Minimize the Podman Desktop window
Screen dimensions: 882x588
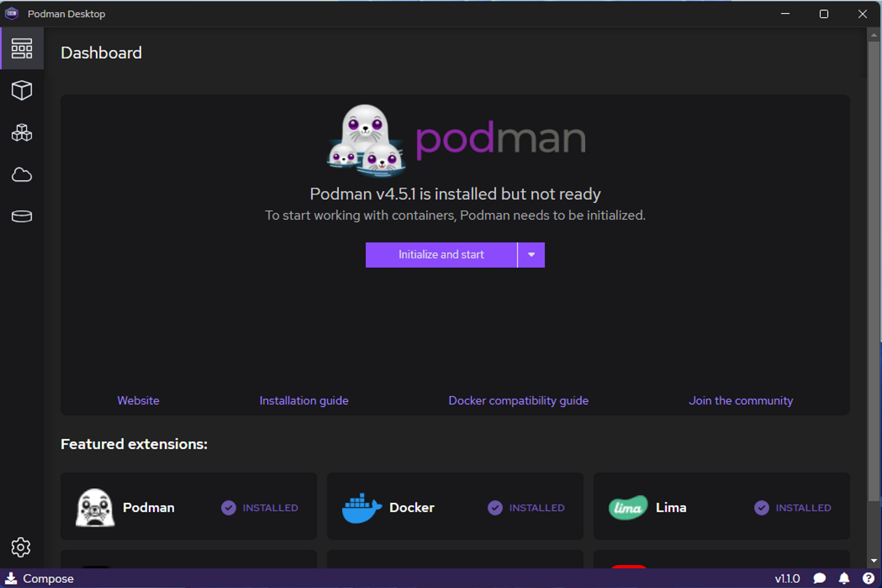tap(785, 13)
